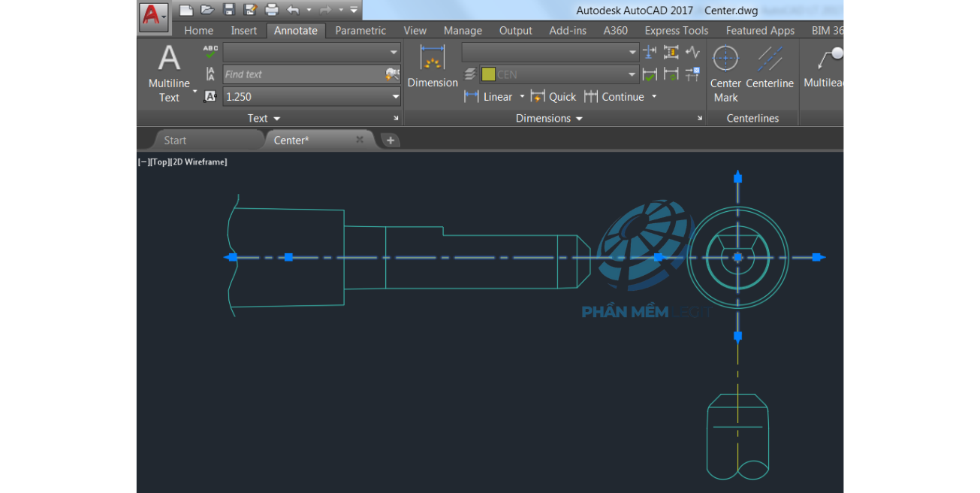The height and width of the screenshot is (493, 980).
Task: Click the dimension Inspect checkmark icon
Action: pyautogui.click(x=650, y=74)
